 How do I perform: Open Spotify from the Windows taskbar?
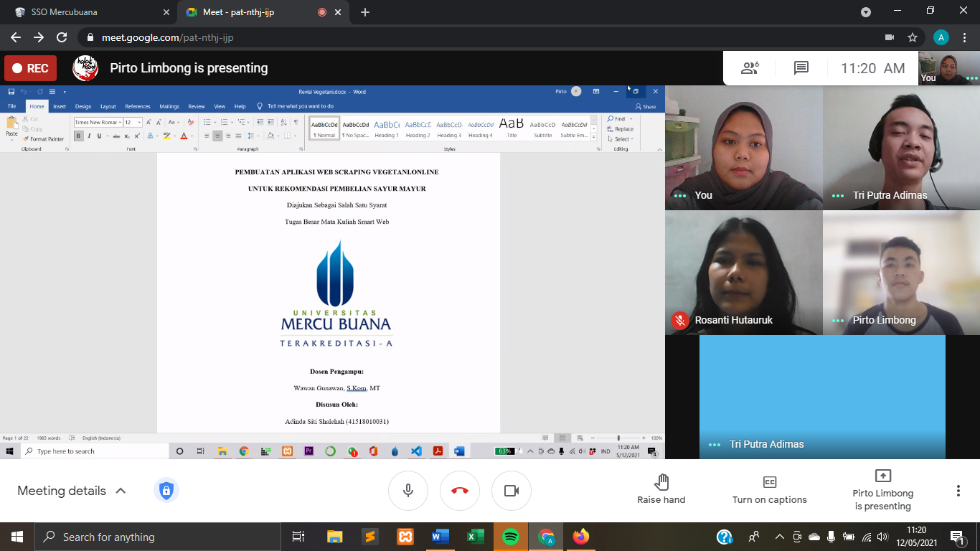pyautogui.click(x=511, y=537)
